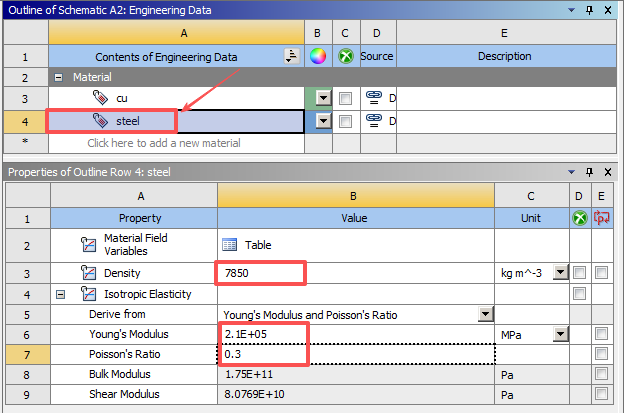The height and width of the screenshot is (413, 624).
Task: Click the Isotropic Elasticity property icon
Action: pyautogui.click(x=88, y=294)
